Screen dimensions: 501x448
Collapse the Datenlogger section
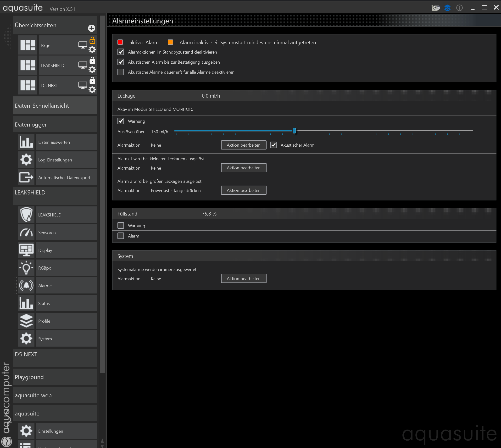click(55, 125)
